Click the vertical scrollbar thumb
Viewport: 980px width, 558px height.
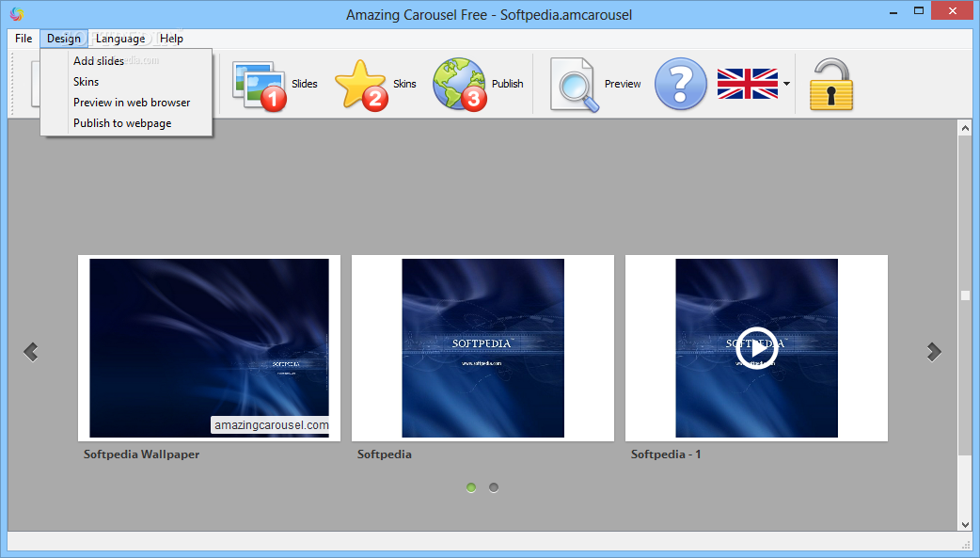click(x=965, y=295)
